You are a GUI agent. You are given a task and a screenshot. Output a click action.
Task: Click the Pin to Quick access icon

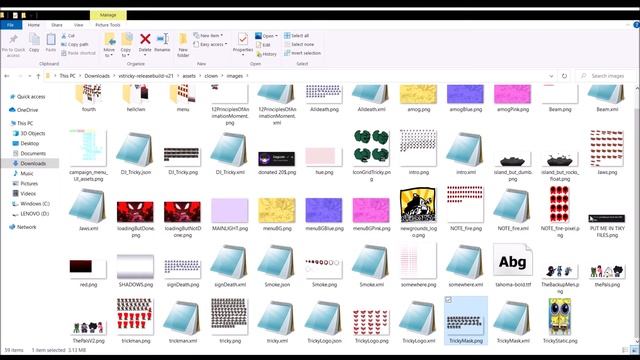point(13,40)
